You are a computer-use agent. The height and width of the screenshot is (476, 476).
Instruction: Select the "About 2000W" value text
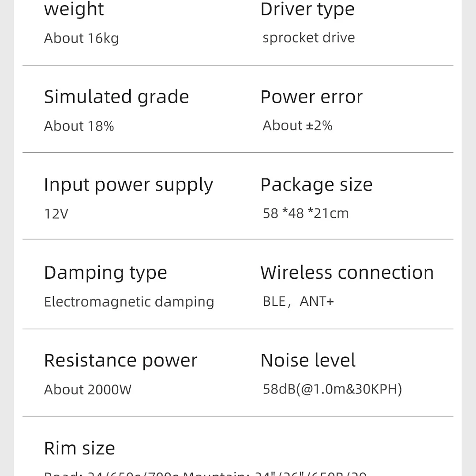(87, 390)
